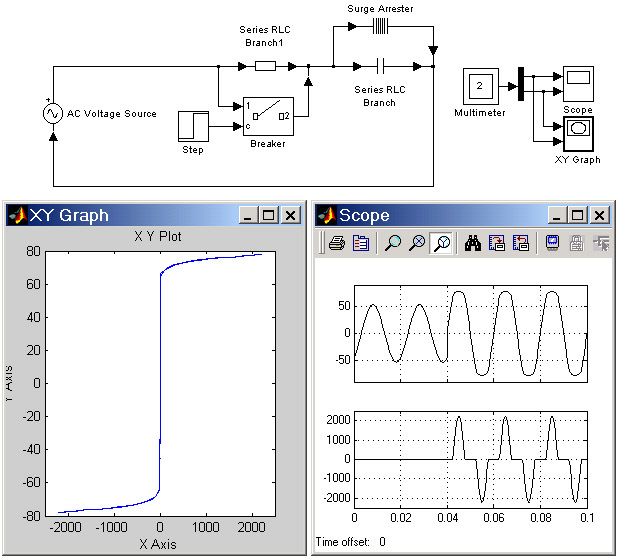Minimize the Scope window
617x558 pixels.
pyautogui.click(x=557, y=215)
